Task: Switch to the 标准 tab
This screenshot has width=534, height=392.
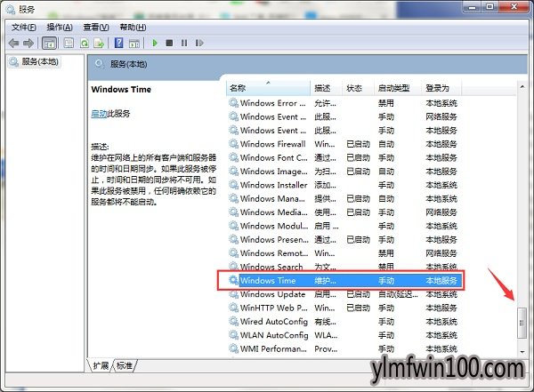Action: [x=125, y=366]
